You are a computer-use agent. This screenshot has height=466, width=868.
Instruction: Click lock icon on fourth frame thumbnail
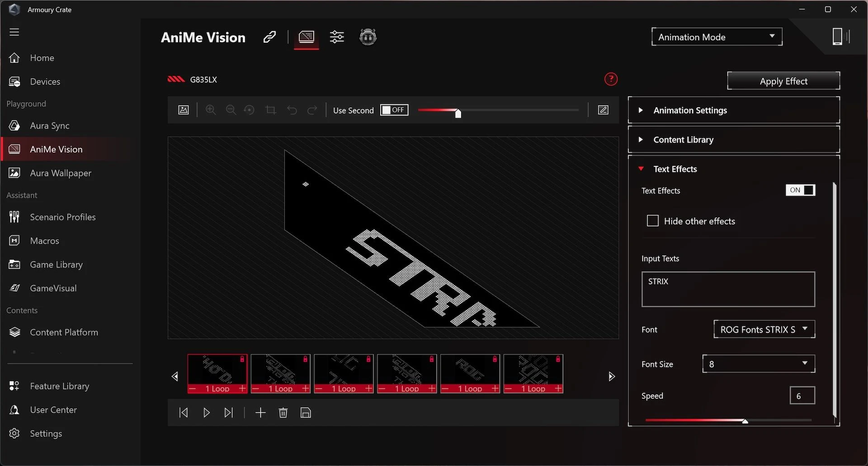pos(432,359)
